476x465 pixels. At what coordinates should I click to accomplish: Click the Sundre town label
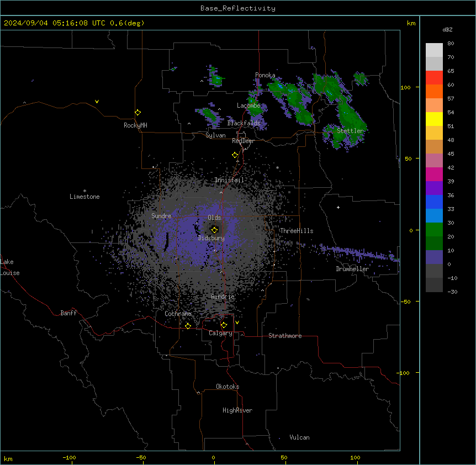point(161,216)
